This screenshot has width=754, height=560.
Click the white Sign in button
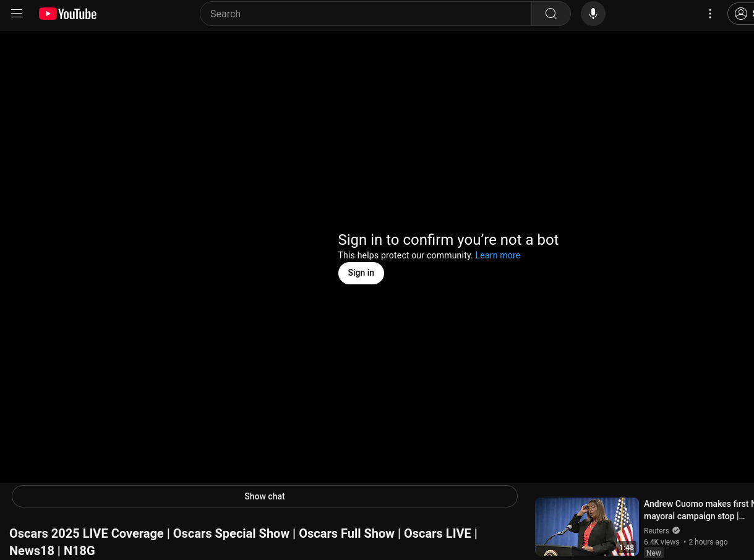point(361,273)
